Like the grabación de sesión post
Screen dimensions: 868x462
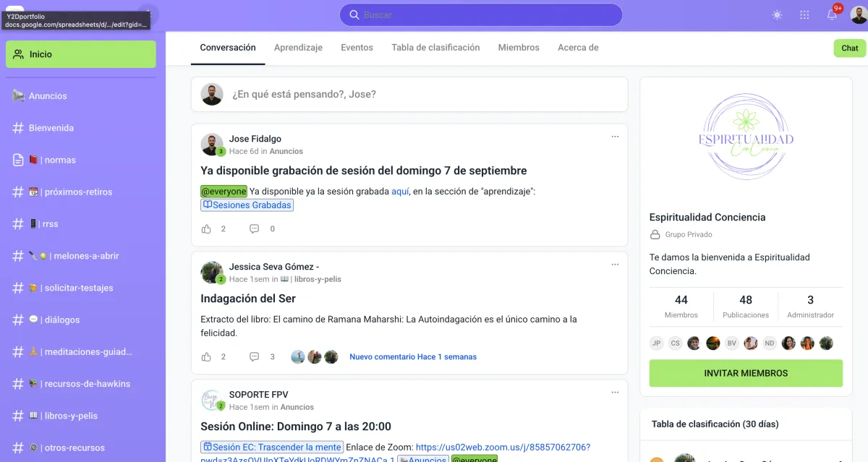pos(206,229)
